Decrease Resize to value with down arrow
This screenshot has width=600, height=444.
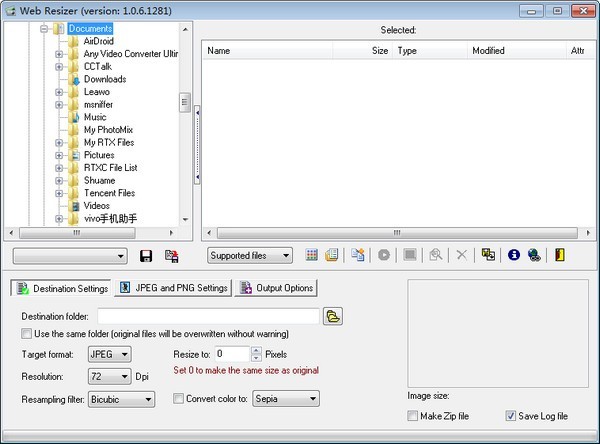256,358
